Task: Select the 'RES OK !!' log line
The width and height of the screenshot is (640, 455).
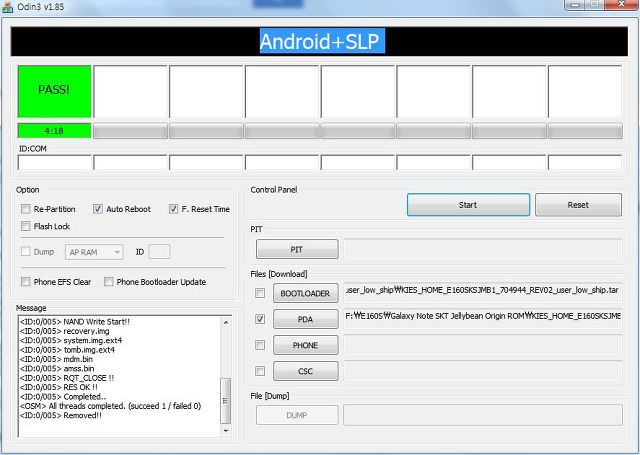Action: click(59, 387)
